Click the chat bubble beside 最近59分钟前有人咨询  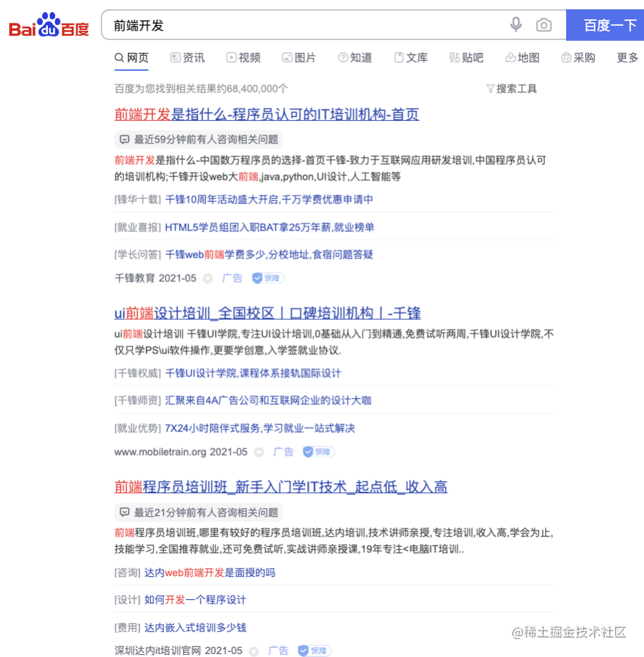(x=125, y=140)
